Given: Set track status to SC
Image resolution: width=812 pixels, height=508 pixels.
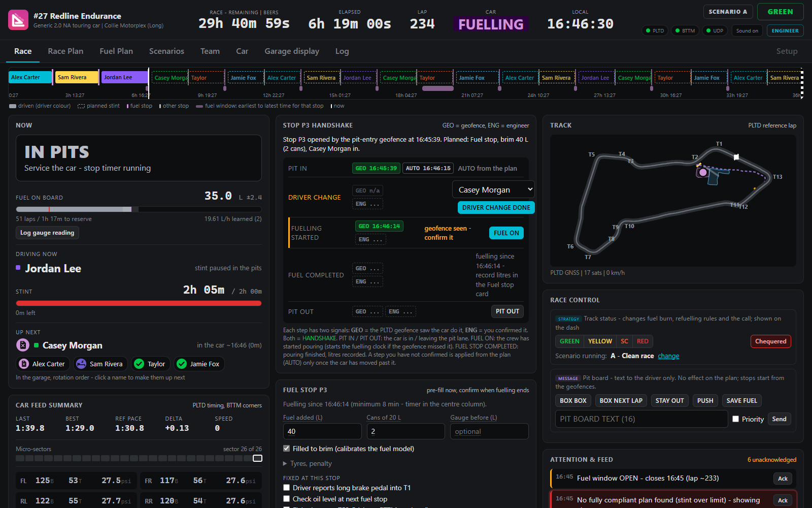Looking at the screenshot, I should pos(624,341).
